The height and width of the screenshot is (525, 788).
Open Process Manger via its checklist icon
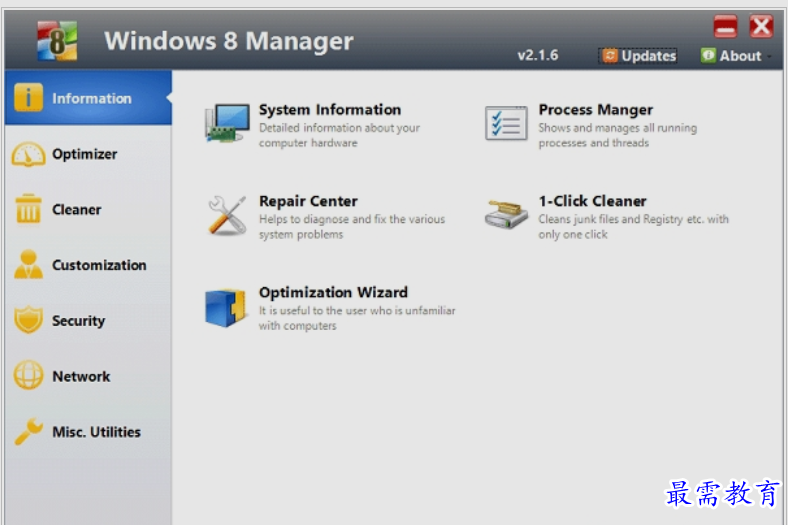pyautogui.click(x=506, y=123)
